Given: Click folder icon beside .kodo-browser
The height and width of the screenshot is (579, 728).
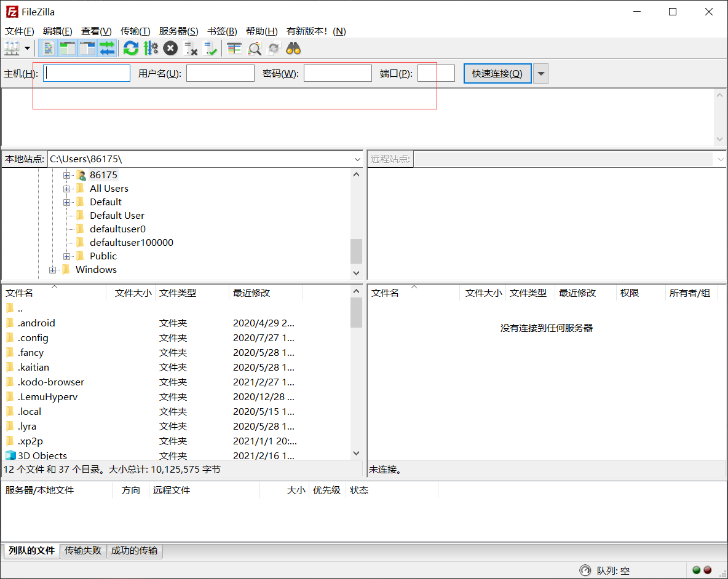Looking at the screenshot, I should [x=10, y=382].
